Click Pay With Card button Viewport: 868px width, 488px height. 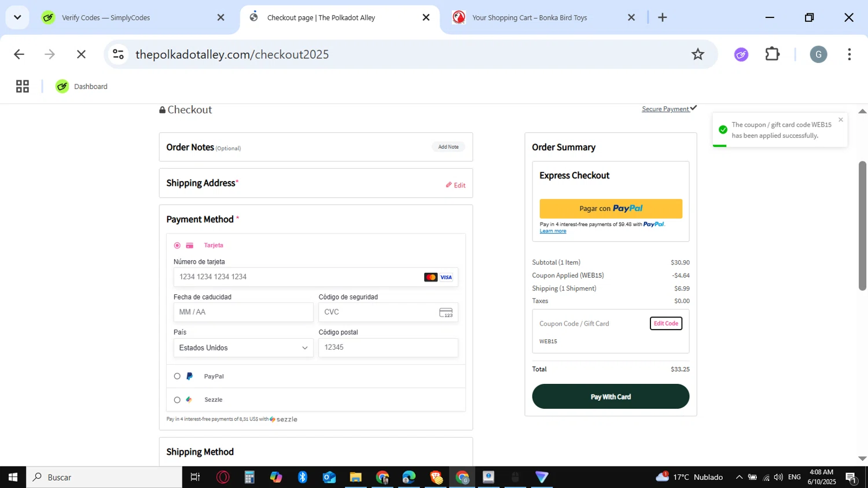pyautogui.click(x=610, y=397)
